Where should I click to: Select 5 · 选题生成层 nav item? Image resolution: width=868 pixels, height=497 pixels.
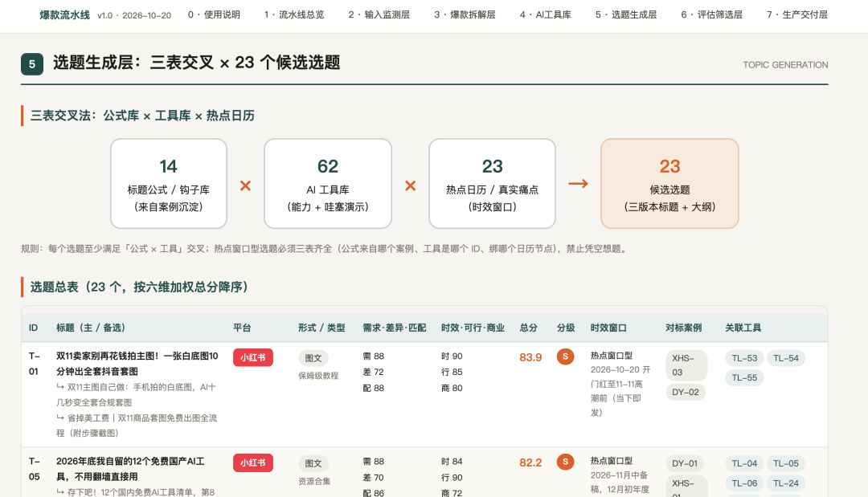pyautogui.click(x=626, y=15)
